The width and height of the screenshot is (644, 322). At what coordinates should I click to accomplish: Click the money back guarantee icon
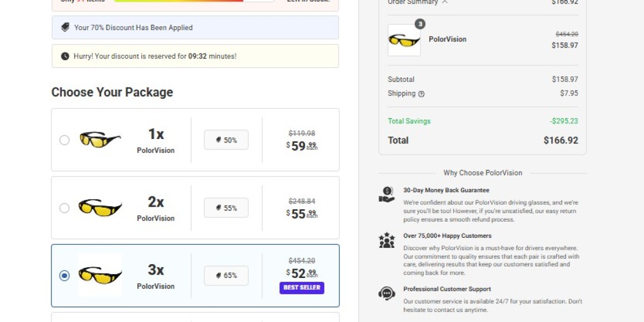tap(386, 195)
